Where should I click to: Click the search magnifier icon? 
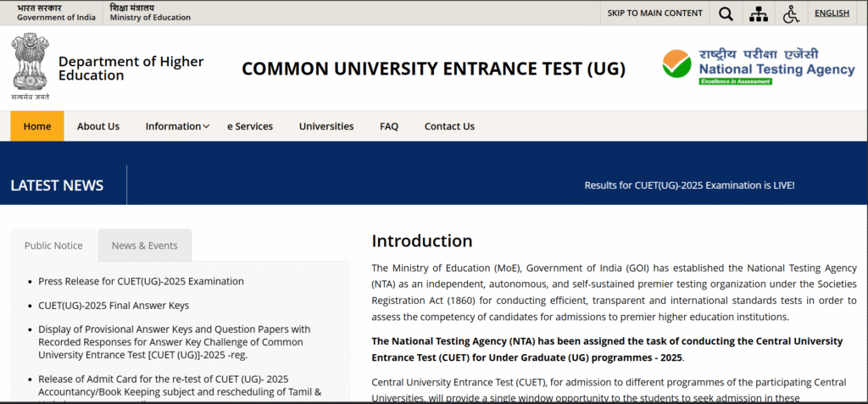[726, 13]
